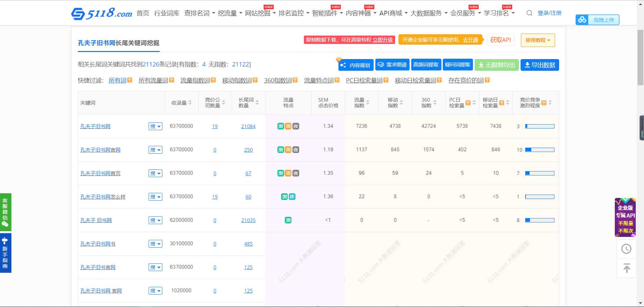Screen dimensions: 644x307
Task: Open help icon beside 移动指数词 filter
Action: (x=255, y=80)
